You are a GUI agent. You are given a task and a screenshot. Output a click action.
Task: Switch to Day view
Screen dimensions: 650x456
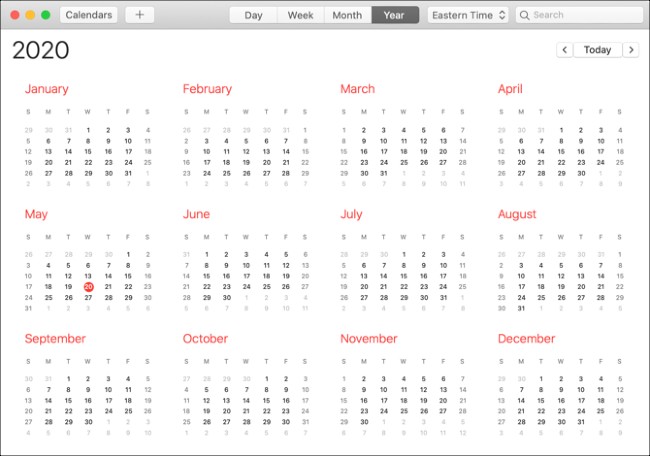[x=253, y=15]
